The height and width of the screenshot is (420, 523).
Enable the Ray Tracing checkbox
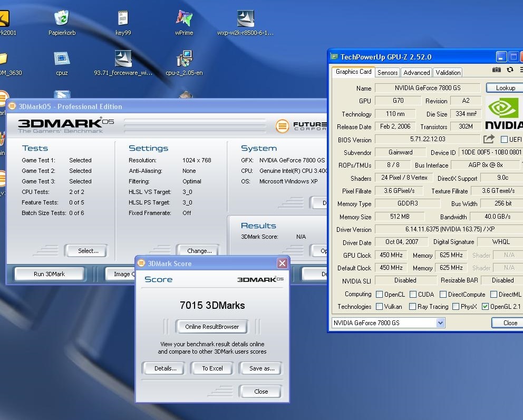click(x=412, y=307)
